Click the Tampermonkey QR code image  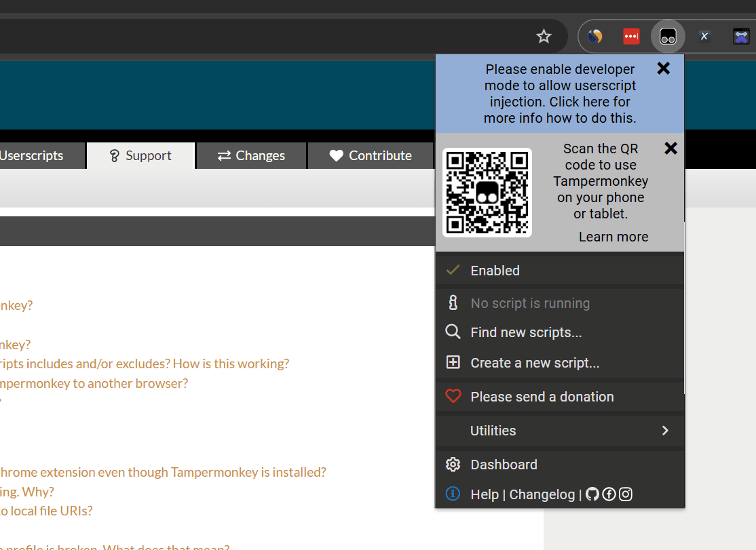coord(487,193)
